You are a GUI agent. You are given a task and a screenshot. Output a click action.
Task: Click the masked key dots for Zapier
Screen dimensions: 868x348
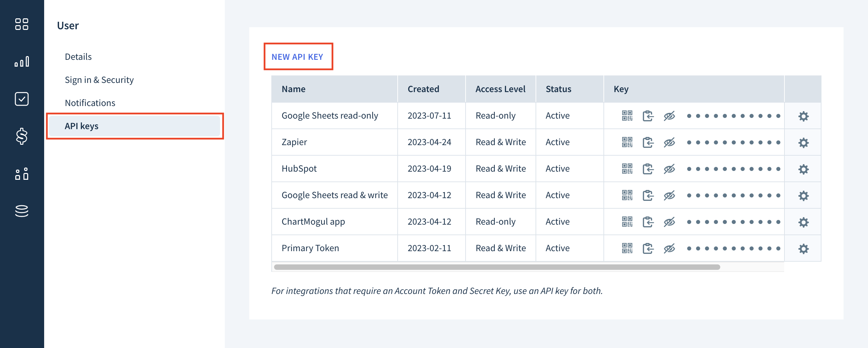(x=734, y=142)
